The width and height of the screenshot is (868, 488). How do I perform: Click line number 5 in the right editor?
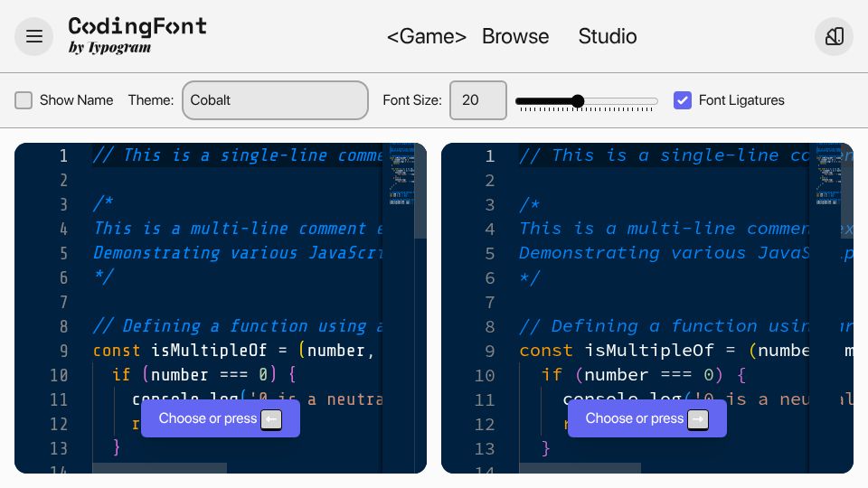click(489, 253)
